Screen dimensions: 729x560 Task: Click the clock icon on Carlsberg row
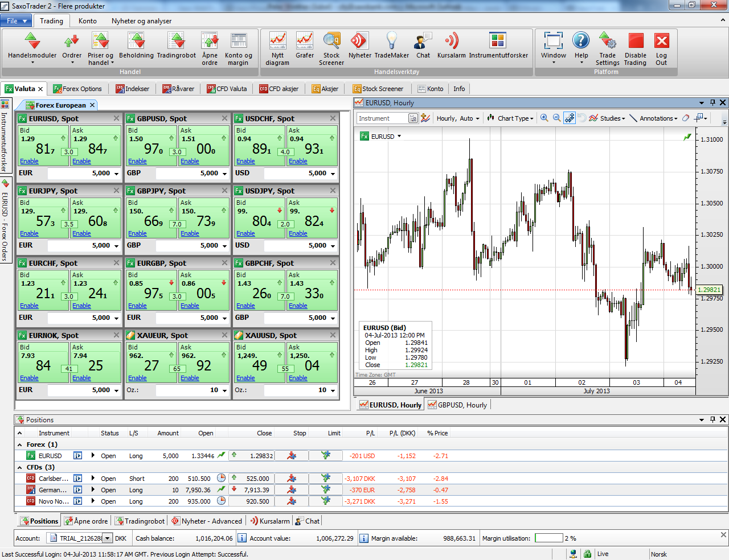coord(222,478)
